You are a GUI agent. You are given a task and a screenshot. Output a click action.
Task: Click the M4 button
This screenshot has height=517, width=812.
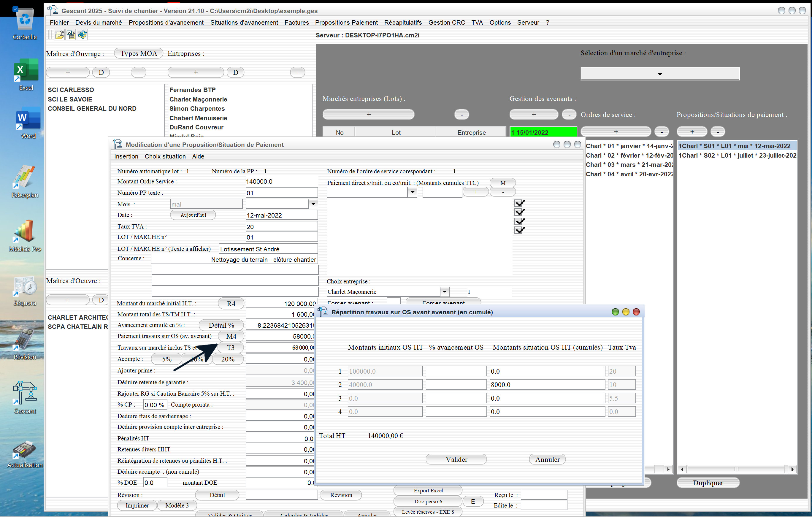click(x=231, y=336)
